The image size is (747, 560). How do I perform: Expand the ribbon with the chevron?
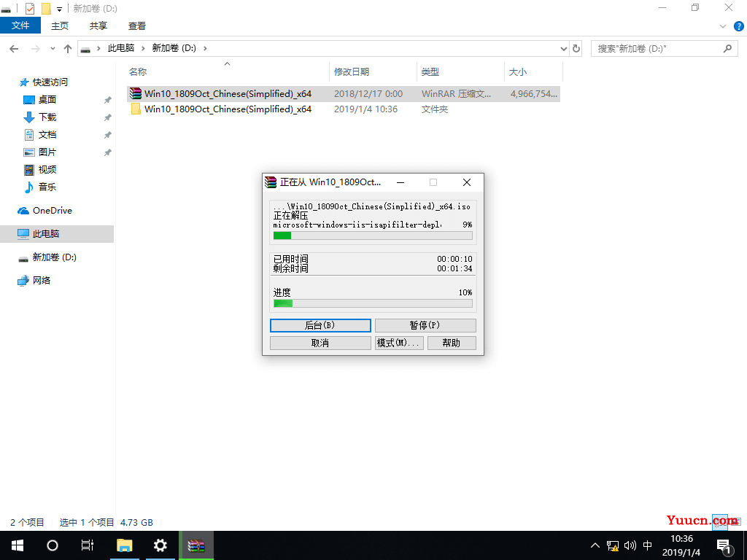coord(723,27)
